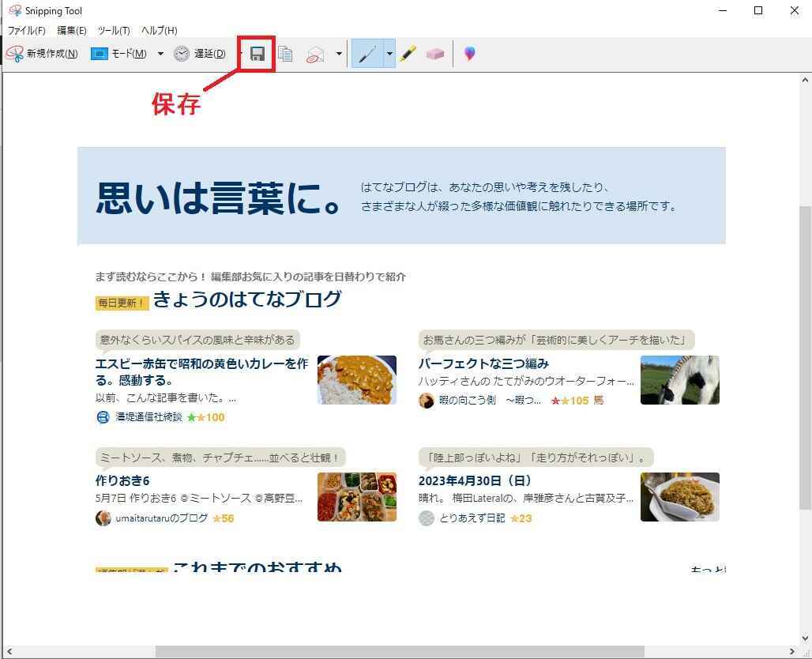
Task: Click the vertical scrollbar thumb
Action: [805, 357]
